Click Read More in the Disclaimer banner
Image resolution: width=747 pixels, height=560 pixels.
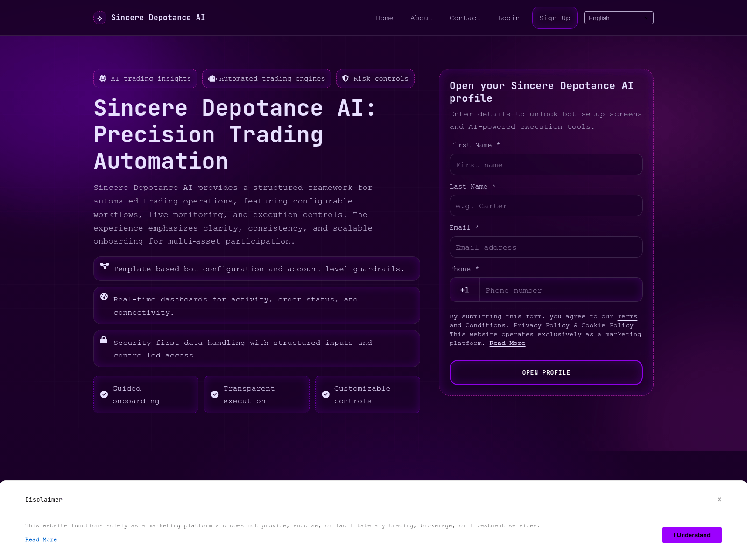[41, 539]
